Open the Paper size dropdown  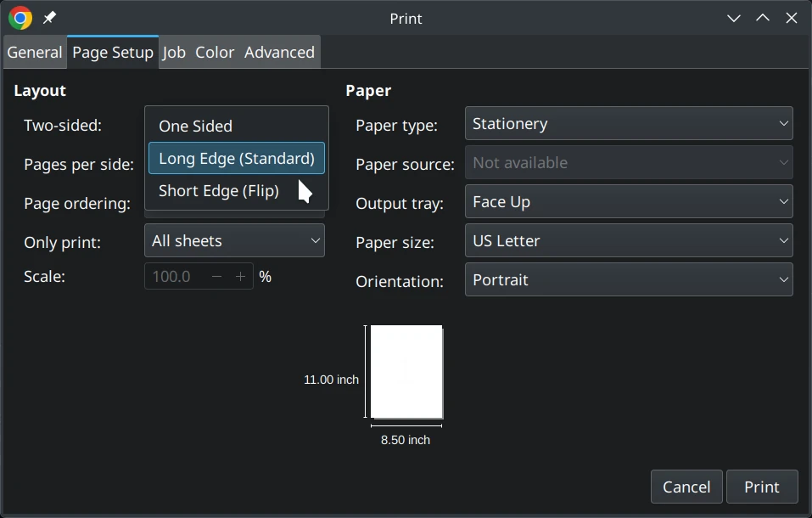(x=629, y=241)
